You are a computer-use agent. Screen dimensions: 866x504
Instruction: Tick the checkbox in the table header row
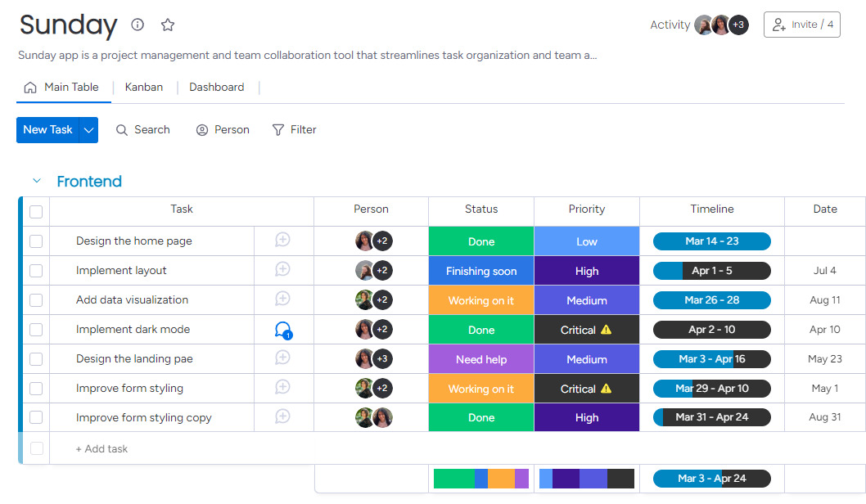[35, 211]
